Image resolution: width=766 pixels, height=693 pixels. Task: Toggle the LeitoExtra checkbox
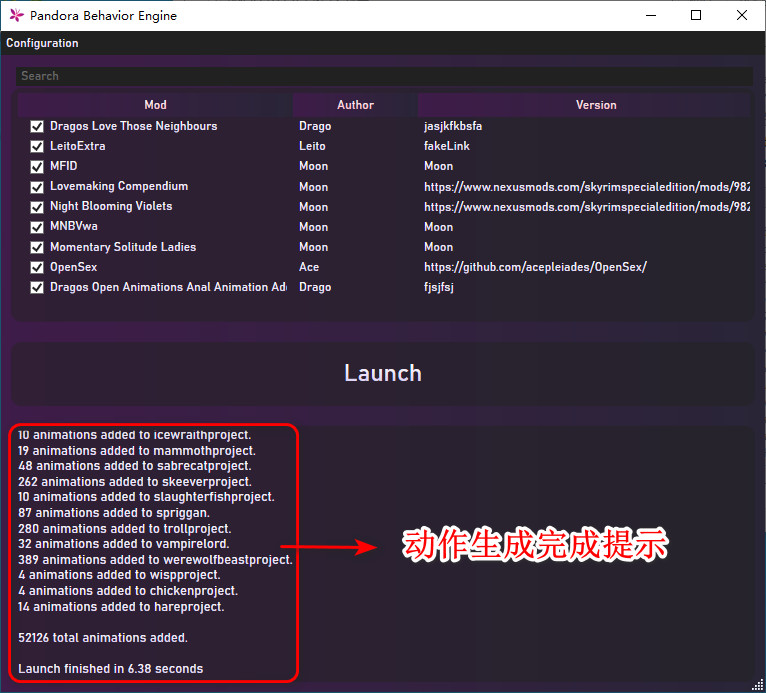(37, 147)
